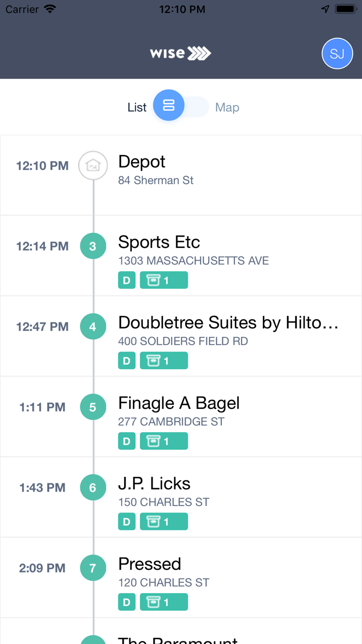Tap the D delivery badge under Finagle A Bagel
Screen dimensions: 362x644
127,441
